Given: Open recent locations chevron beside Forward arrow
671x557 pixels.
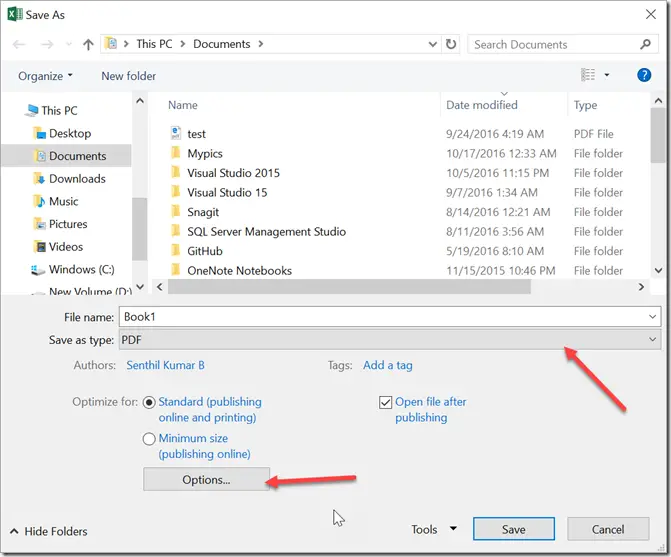Looking at the screenshot, I should tap(68, 44).
